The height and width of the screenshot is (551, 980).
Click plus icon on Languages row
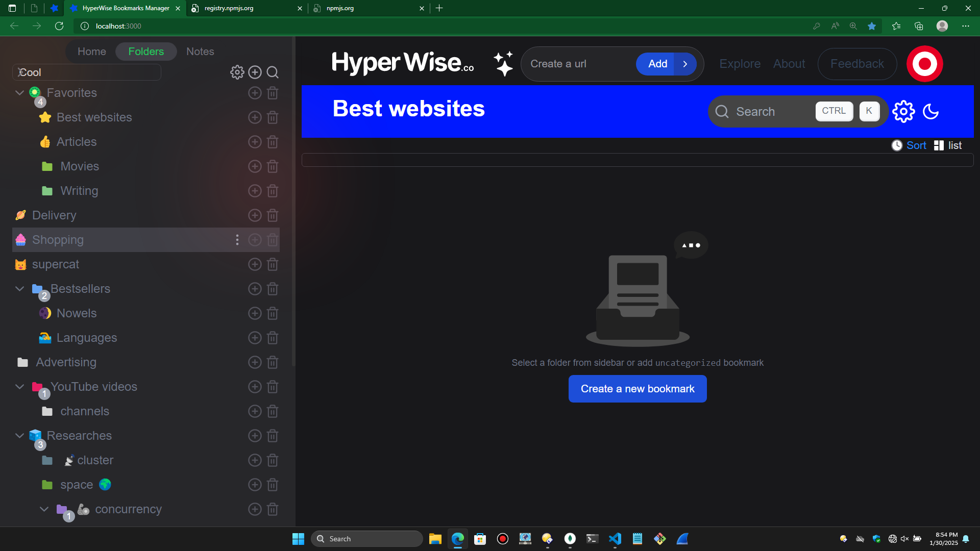pyautogui.click(x=255, y=338)
